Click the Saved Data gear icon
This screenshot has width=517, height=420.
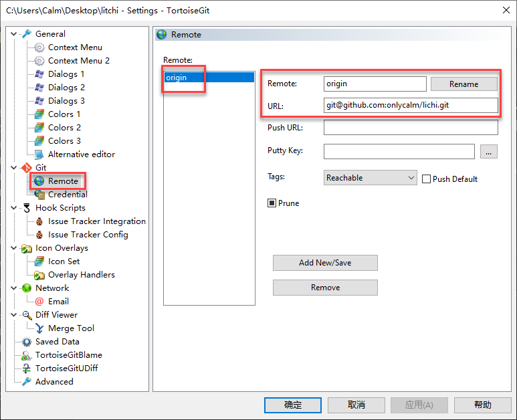tap(27, 342)
